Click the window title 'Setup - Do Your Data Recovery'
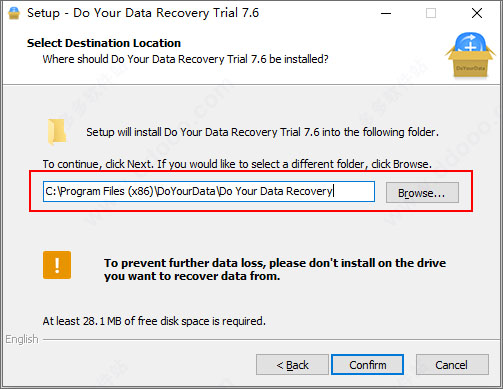The width and height of the screenshot is (503, 389). click(x=143, y=13)
